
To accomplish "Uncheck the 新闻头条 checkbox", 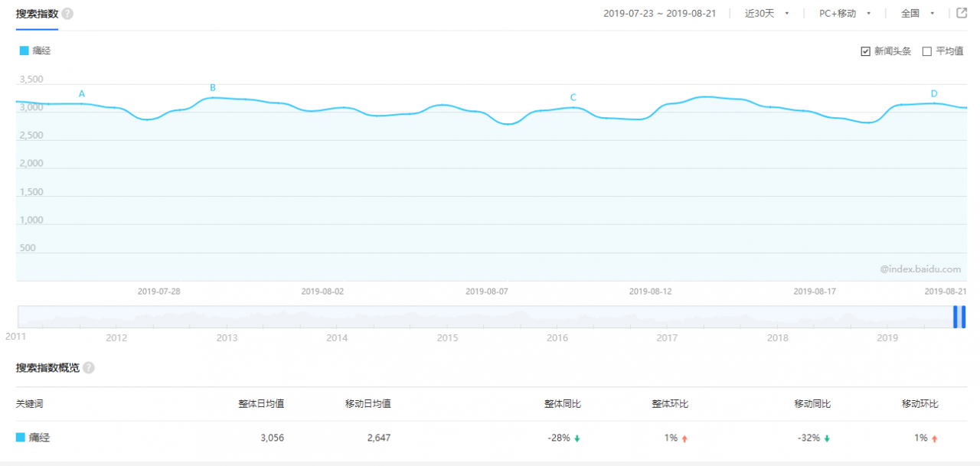I will click(865, 51).
